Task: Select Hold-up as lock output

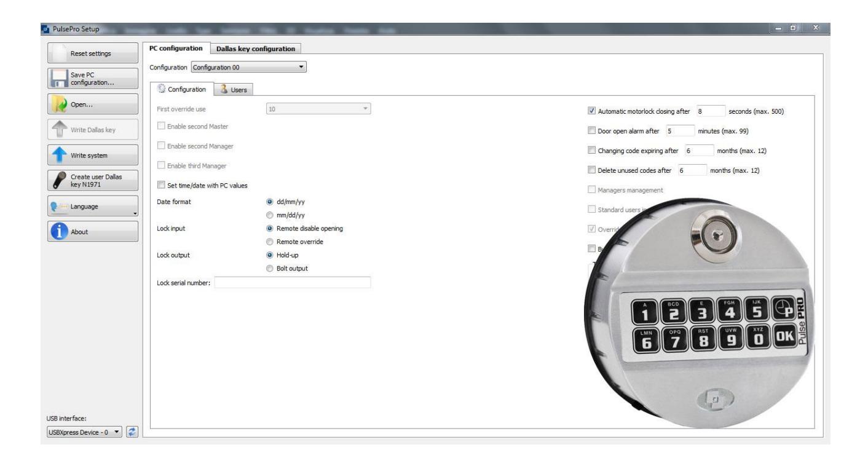Action: click(x=270, y=255)
